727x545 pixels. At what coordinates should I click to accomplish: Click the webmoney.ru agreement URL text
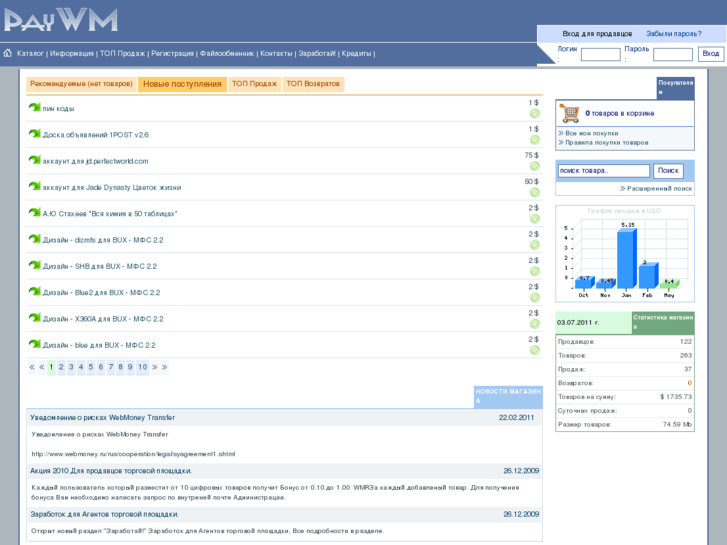tap(133, 454)
